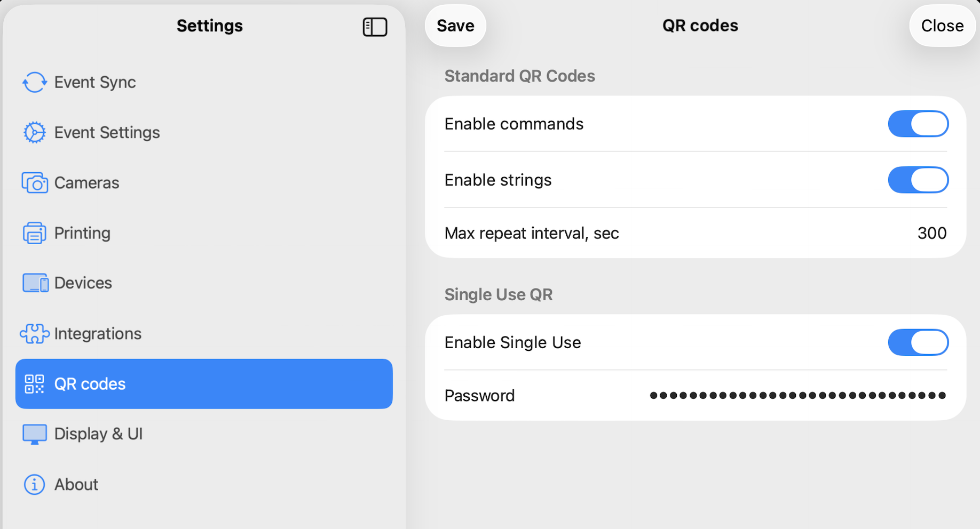Edit the Max repeat interval value 300
Viewport: 980px width, 529px height.
pos(931,233)
